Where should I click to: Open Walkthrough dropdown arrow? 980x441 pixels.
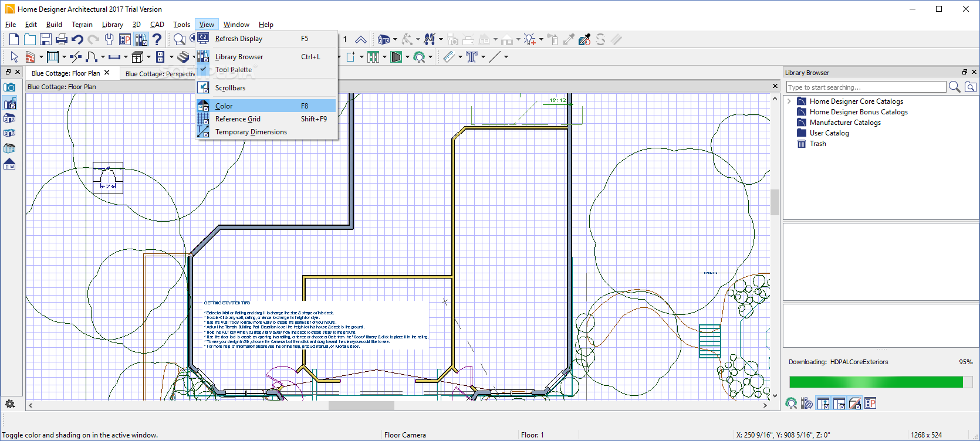[x=441, y=39]
